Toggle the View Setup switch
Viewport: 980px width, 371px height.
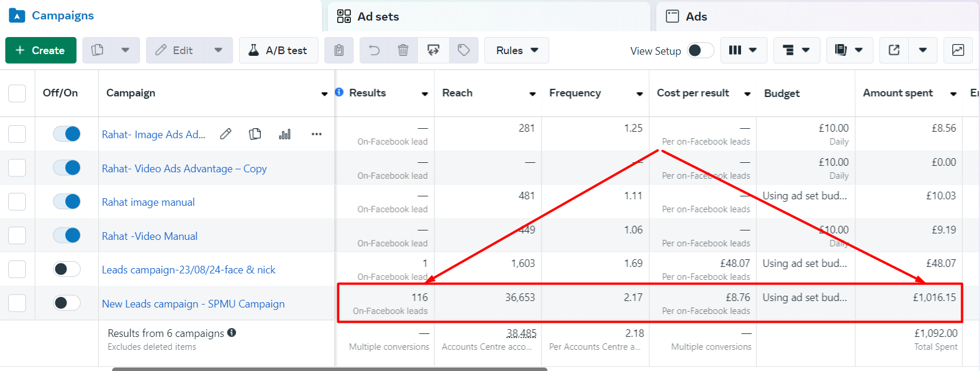pyautogui.click(x=700, y=51)
